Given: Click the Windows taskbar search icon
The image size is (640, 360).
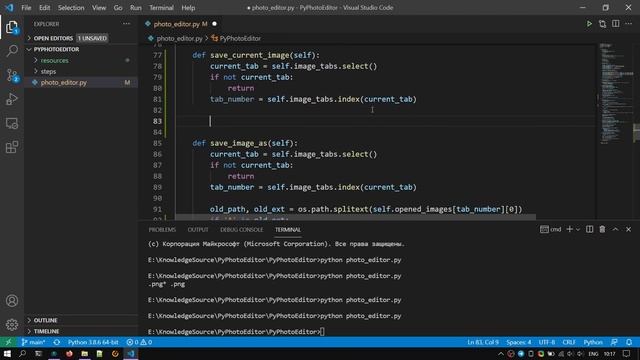Looking at the screenshot, I should click(22, 353).
